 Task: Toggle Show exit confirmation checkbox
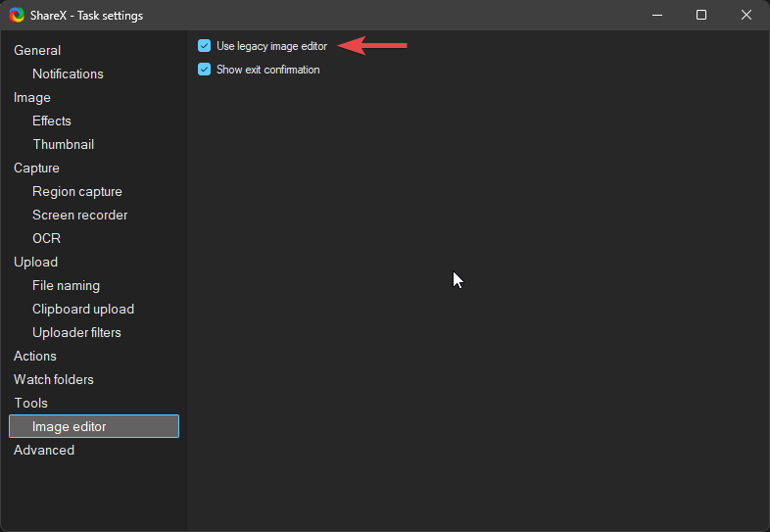point(205,70)
